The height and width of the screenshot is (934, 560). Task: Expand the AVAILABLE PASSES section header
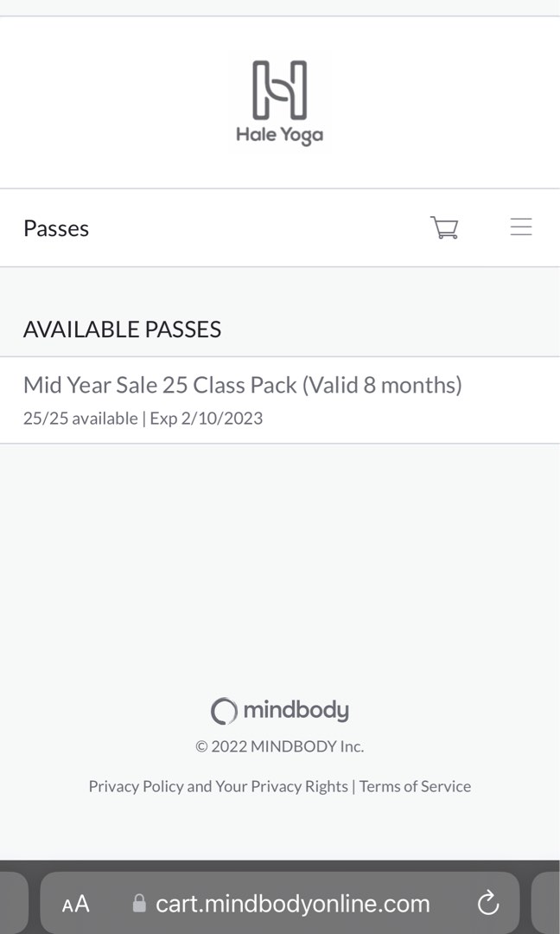122,329
